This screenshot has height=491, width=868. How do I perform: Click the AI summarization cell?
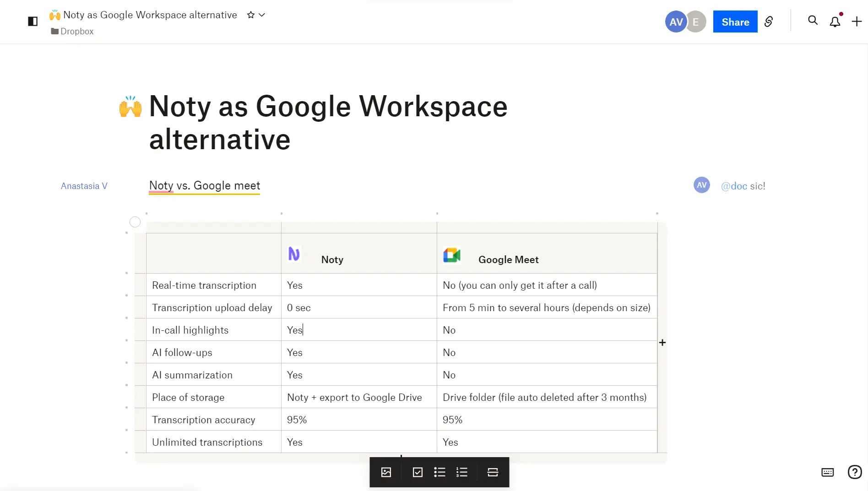click(213, 375)
